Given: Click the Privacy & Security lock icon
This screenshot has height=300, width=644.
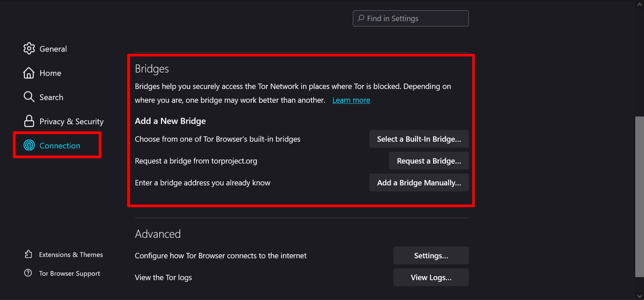Looking at the screenshot, I should pyautogui.click(x=29, y=121).
